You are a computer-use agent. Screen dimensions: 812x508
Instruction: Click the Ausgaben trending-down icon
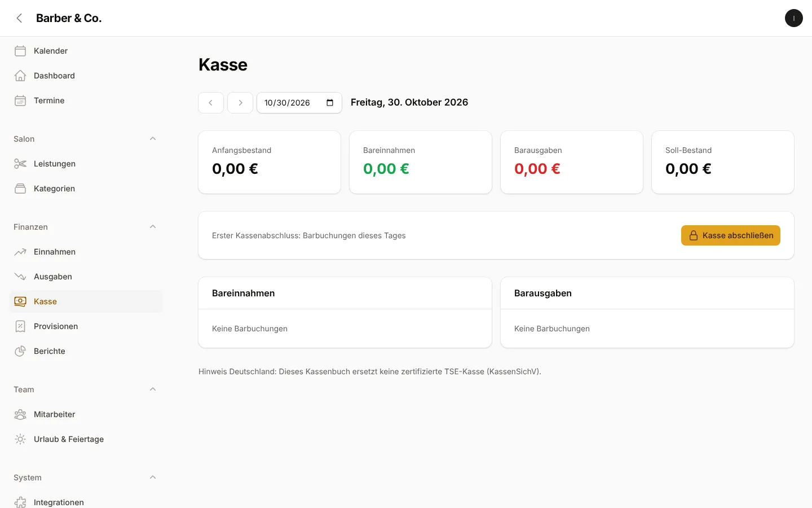pos(20,277)
